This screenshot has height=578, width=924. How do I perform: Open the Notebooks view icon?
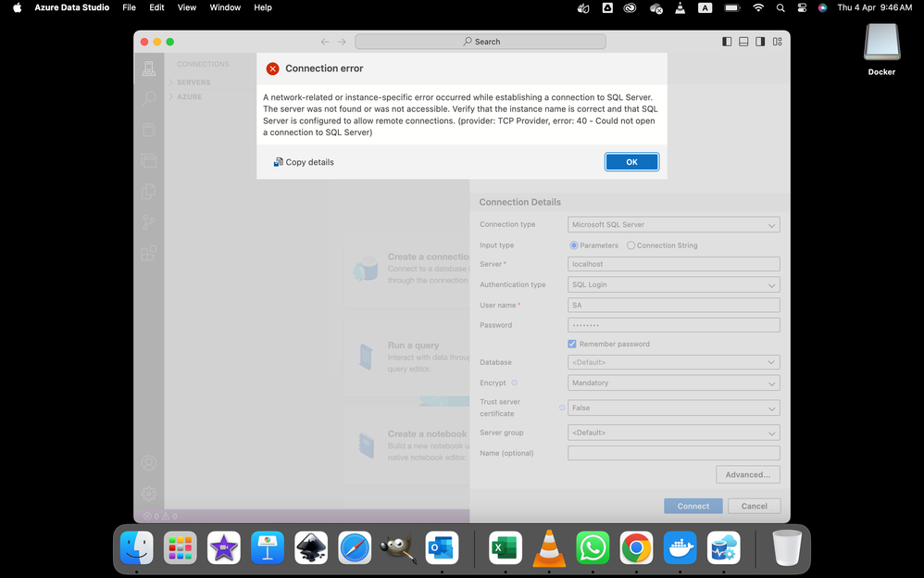pos(148,130)
